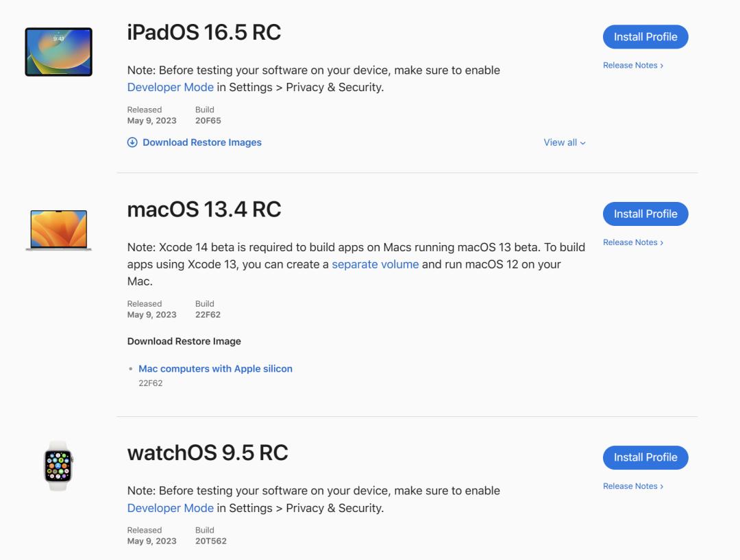Click Mac computers with Apple silicon restore image

[215, 368]
